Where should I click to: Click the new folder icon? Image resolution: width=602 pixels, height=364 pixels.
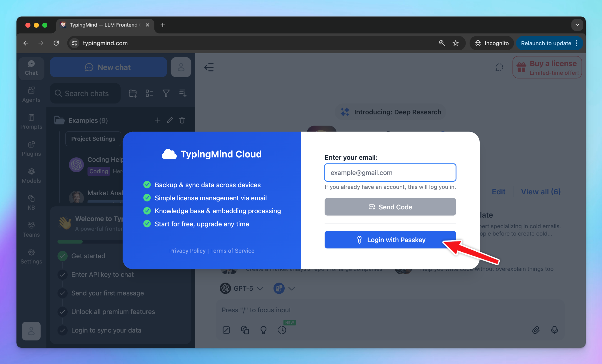(x=133, y=93)
